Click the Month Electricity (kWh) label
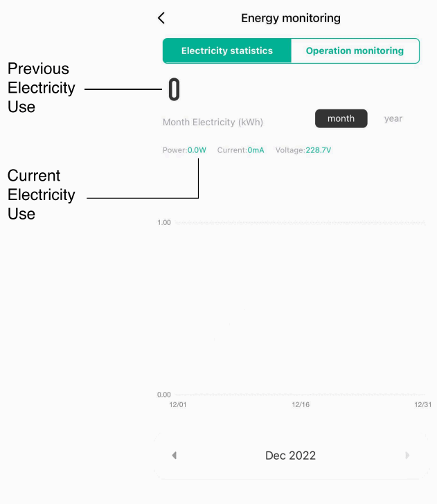Screen dimensions: 437x504 point(213,123)
